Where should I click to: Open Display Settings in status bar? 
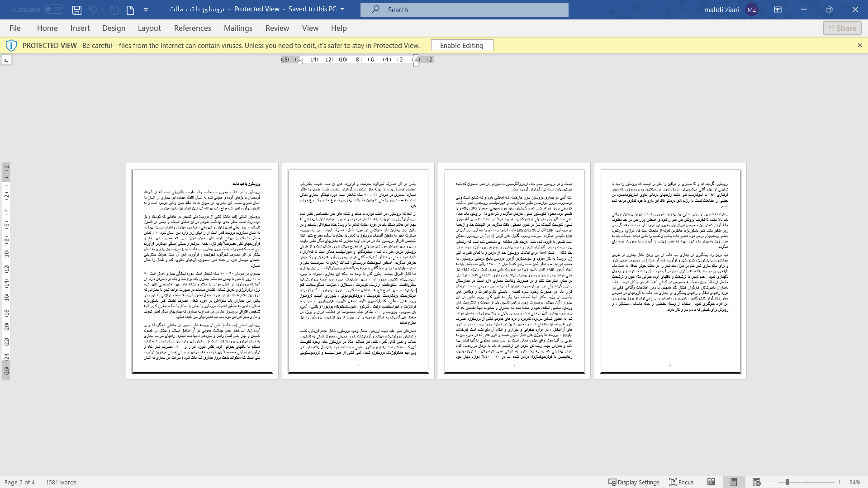[x=634, y=482]
